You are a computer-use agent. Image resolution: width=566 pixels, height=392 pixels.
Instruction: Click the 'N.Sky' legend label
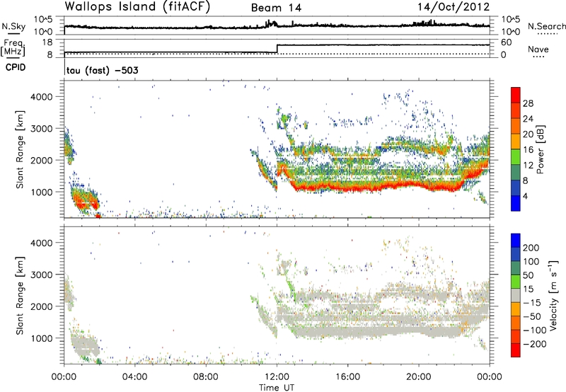click(x=13, y=26)
